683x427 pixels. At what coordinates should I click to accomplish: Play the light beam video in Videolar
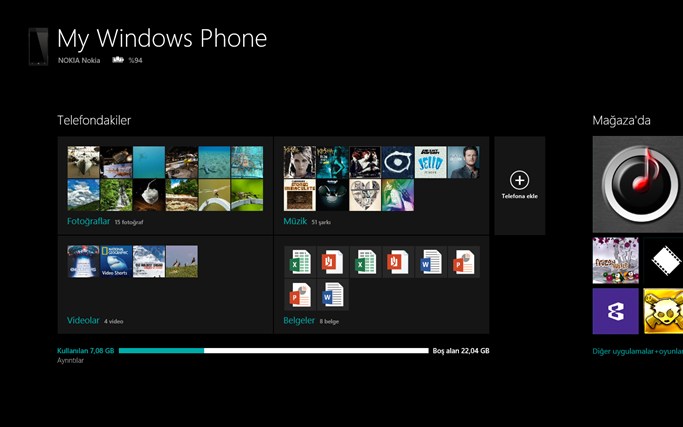point(83,261)
